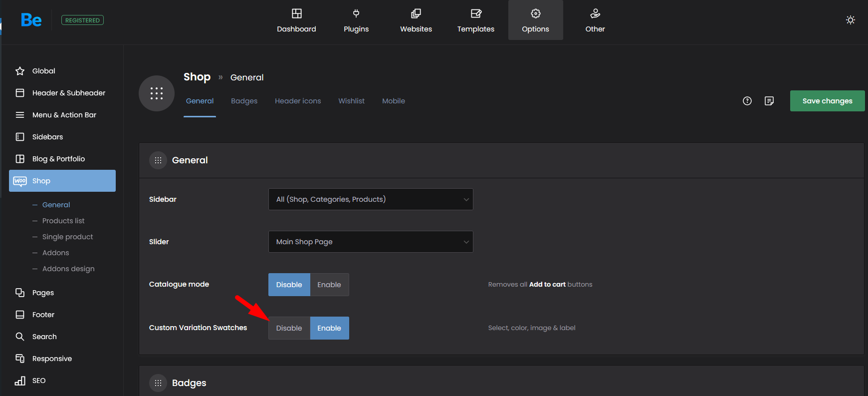This screenshot has width=868, height=396.
Task: Switch to the Wishlist tab
Action: click(351, 101)
